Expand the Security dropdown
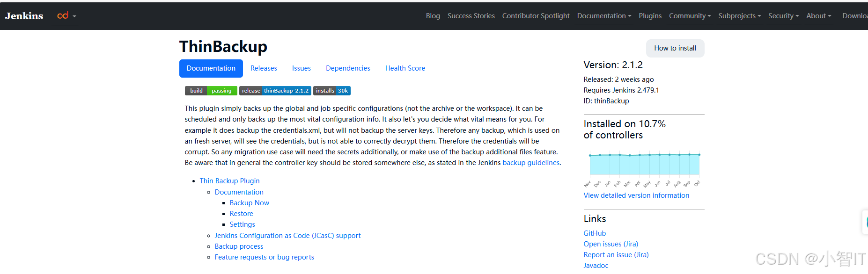The height and width of the screenshot is (274, 868). point(783,16)
